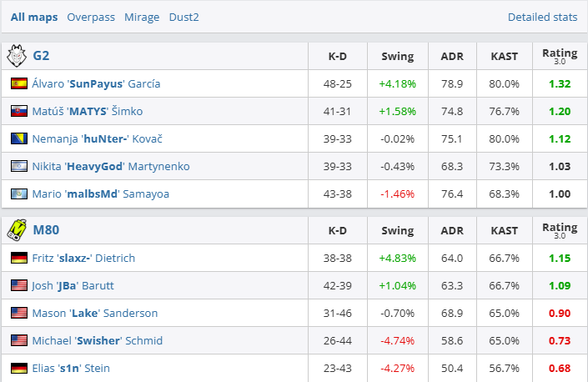
Task: Click the M80 team logo icon
Action: tap(17, 230)
